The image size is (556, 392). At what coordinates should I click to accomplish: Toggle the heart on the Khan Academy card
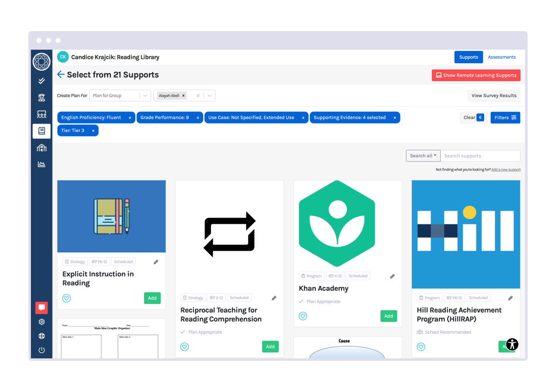pyautogui.click(x=303, y=316)
